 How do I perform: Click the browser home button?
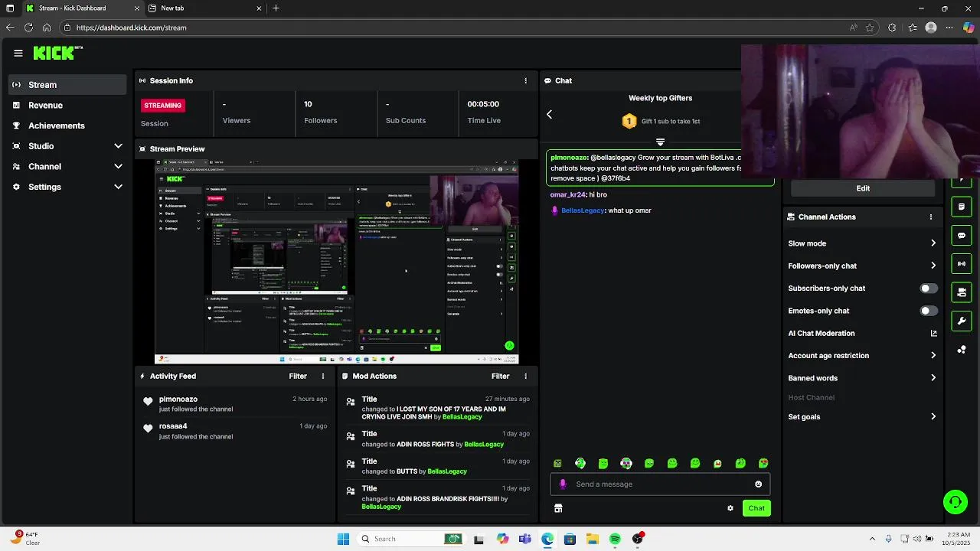pyautogui.click(x=47, y=28)
